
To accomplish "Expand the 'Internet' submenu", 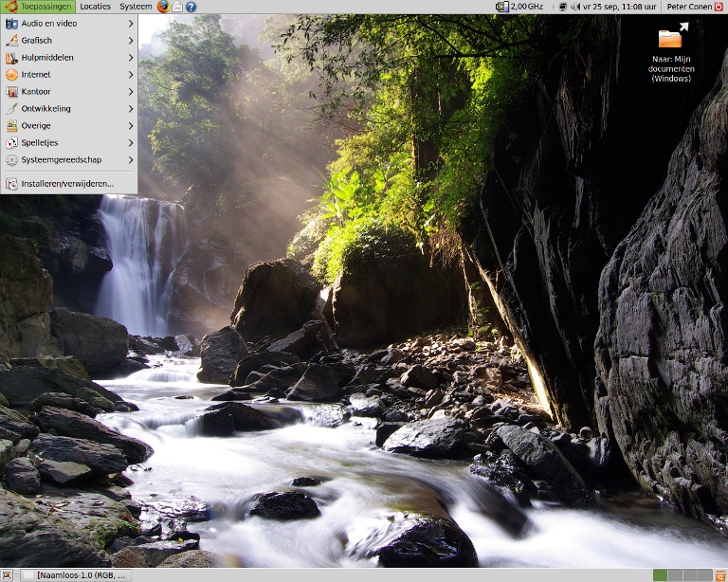I will coord(69,75).
